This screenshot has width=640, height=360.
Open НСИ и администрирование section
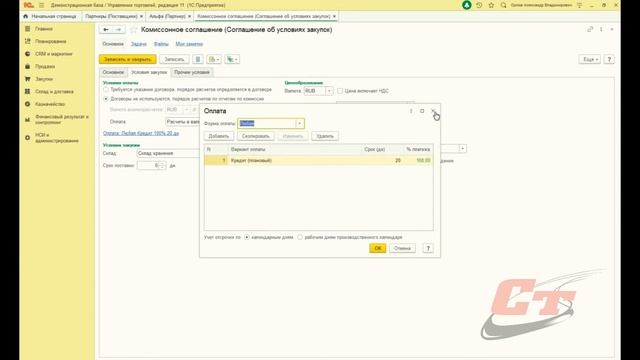tap(56, 138)
